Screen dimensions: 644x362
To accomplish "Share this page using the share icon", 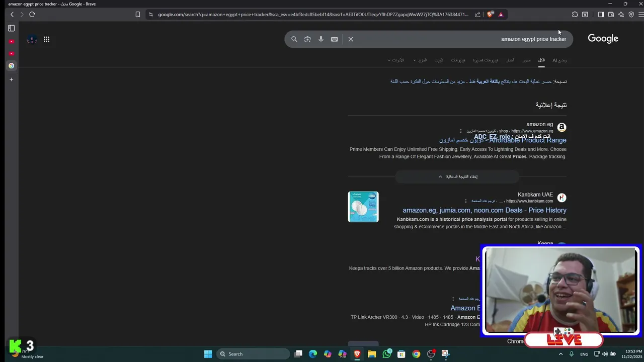I will [477, 15].
